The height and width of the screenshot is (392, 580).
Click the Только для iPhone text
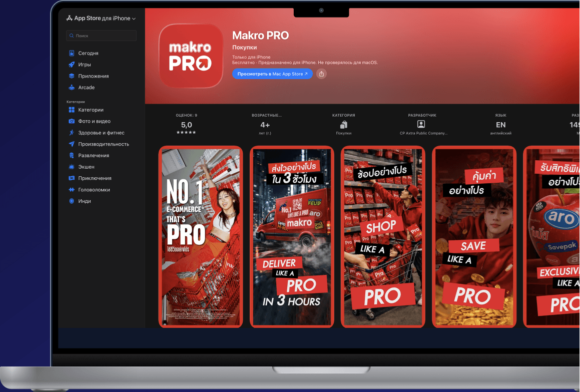(251, 57)
